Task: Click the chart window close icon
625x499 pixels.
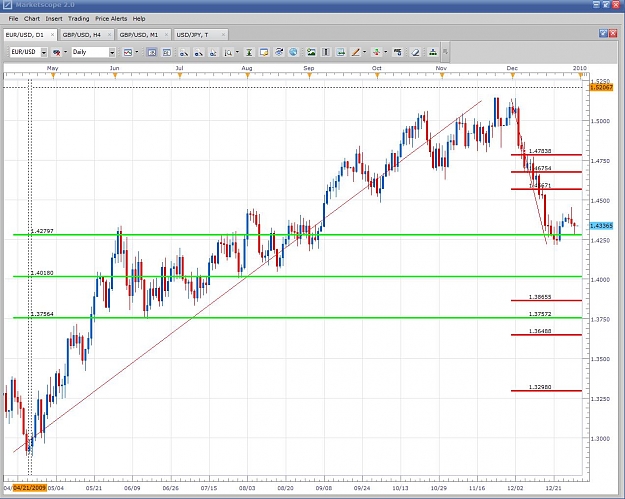Action: point(614,34)
